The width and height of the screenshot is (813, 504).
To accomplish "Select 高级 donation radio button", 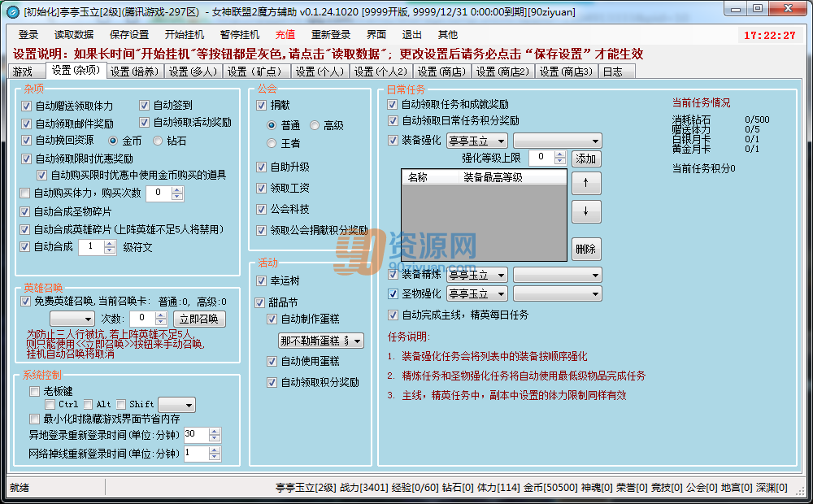I will (315, 125).
